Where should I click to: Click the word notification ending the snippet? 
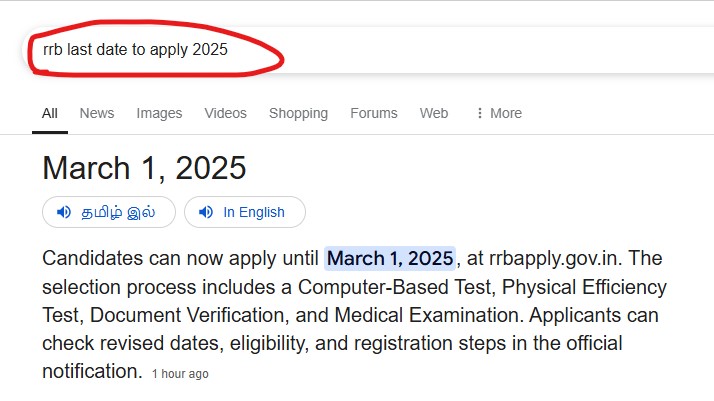[x=89, y=371]
